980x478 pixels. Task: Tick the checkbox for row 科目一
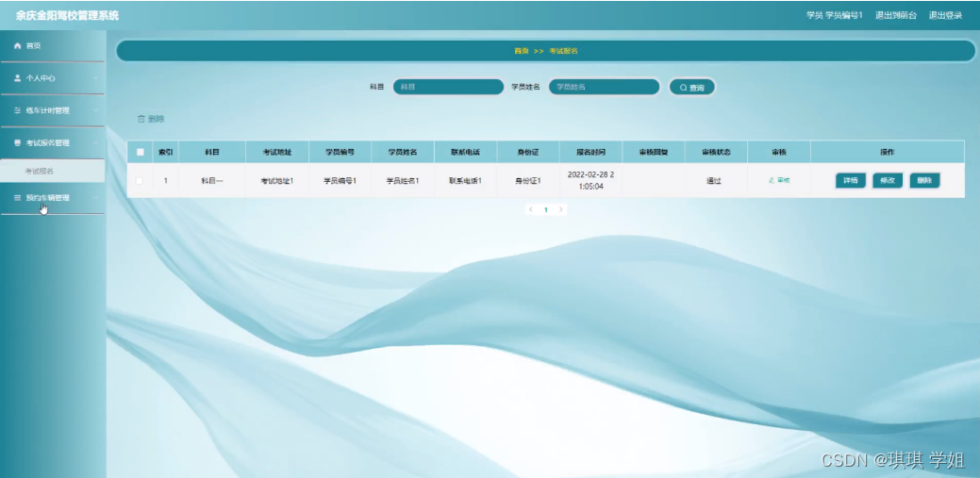140,181
